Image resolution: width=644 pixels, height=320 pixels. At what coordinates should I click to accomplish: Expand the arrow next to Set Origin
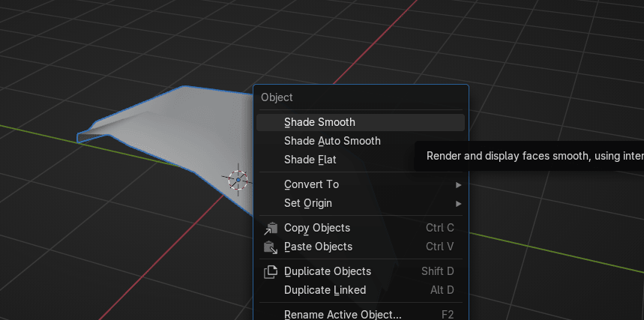coord(458,203)
